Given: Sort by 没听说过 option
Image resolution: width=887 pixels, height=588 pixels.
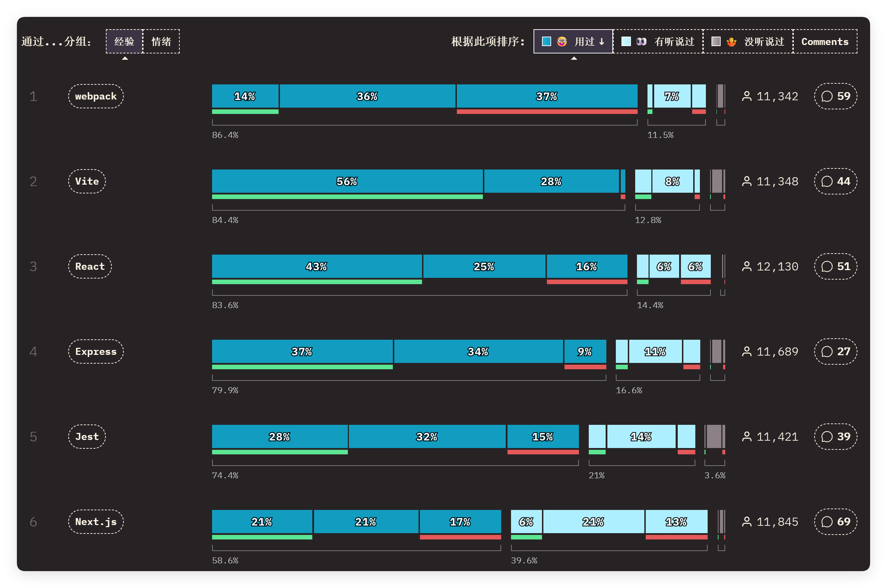Looking at the screenshot, I should [x=748, y=41].
